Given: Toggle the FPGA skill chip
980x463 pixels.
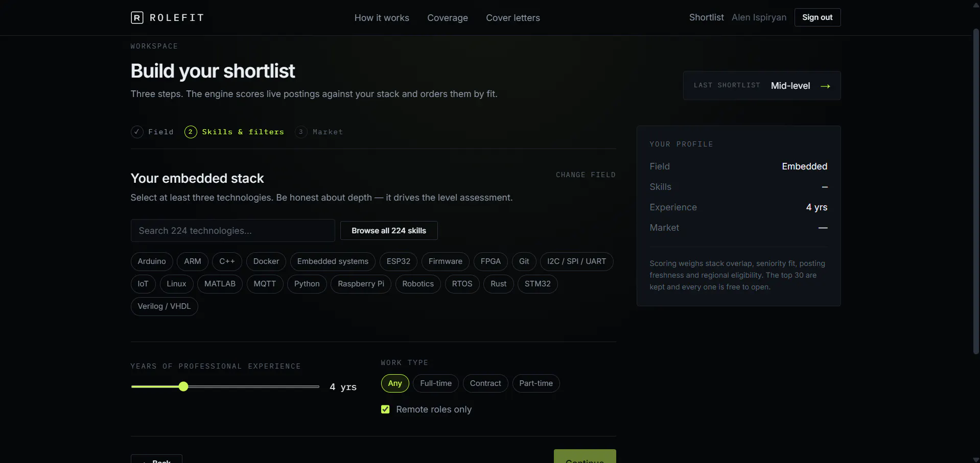Looking at the screenshot, I should click(x=491, y=261).
